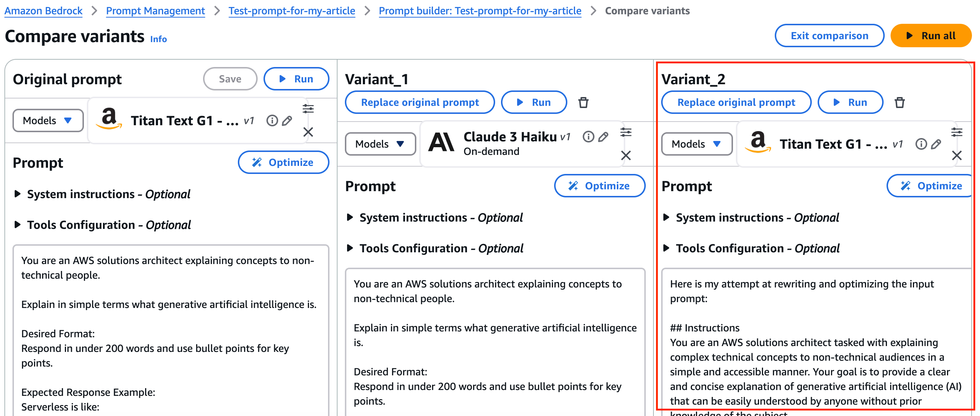980x416 pixels.
Task: Open the Models dropdown in Variant_1
Action: pyautogui.click(x=380, y=144)
